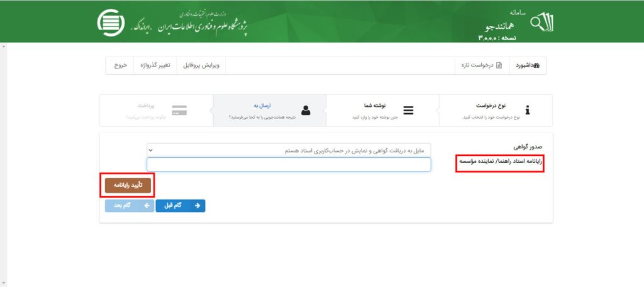This screenshot has height=288, width=644.
Task: Click the Hamanandjoo magnifier logo icon
Action: (x=542, y=23)
